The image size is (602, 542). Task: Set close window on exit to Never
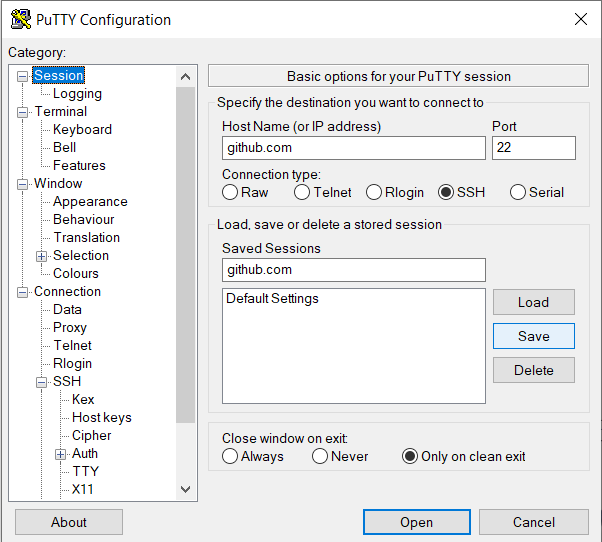[320, 456]
